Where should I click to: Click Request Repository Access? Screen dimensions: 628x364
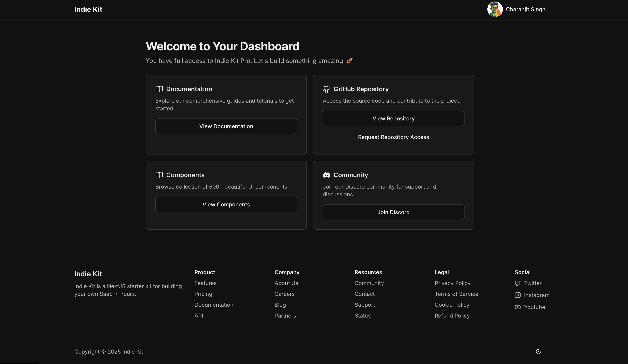pos(393,137)
